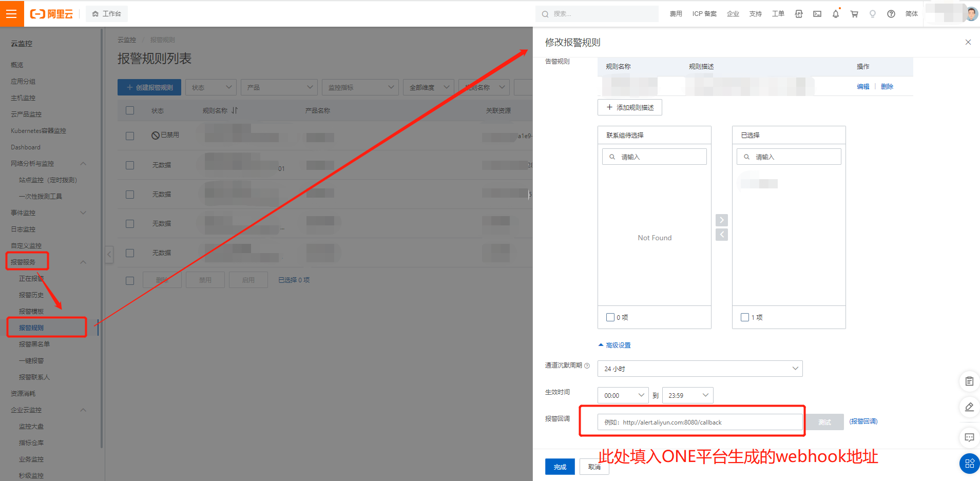Open the shopping cart icon
This screenshot has height=481, width=980.
click(854, 14)
